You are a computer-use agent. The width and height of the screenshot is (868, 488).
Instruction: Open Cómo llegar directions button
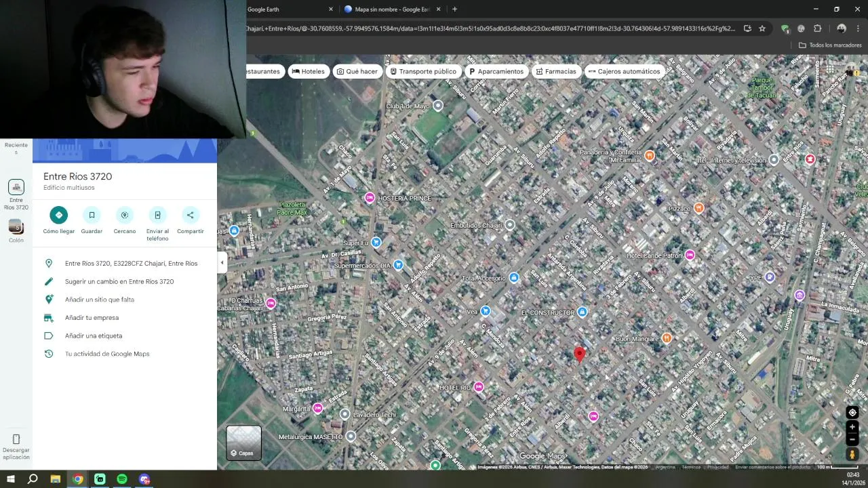coord(59,215)
